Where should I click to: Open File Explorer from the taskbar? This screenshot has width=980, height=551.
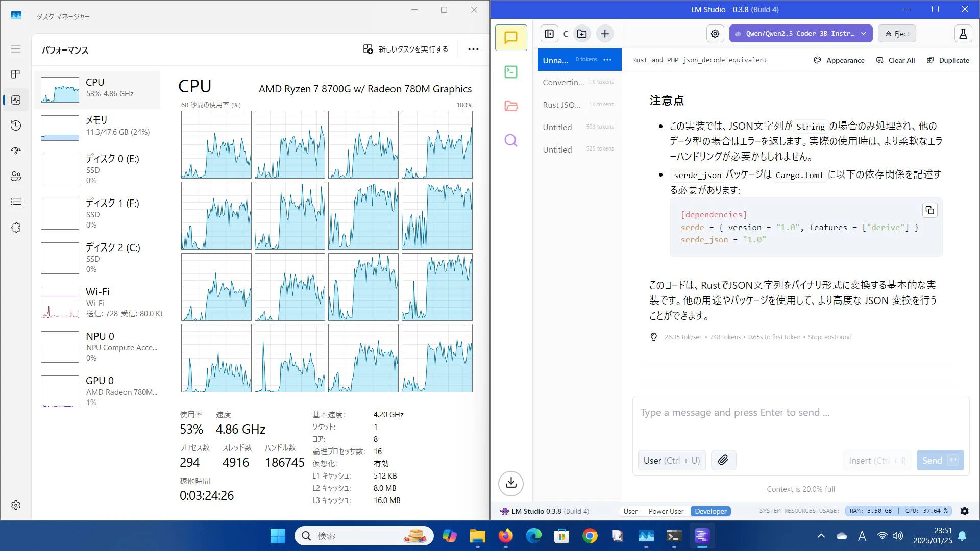tap(478, 536)
